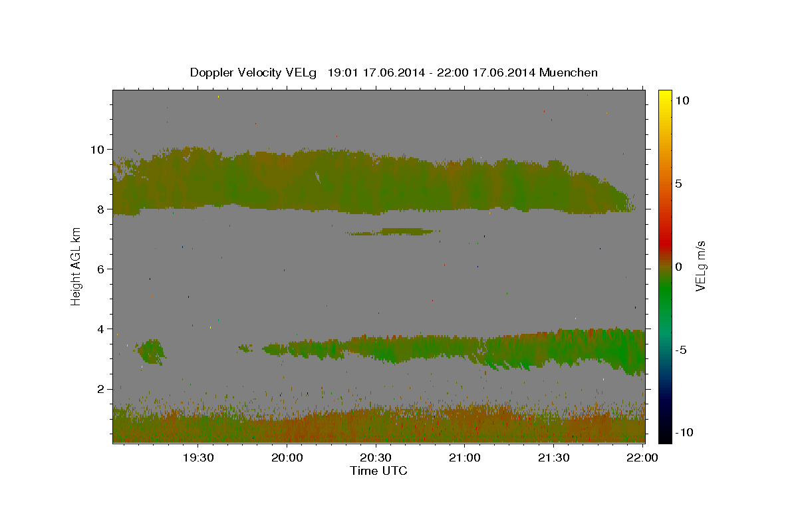Click the small isolated echo patch near 3 km
The image size is (798, 532).
151,351
